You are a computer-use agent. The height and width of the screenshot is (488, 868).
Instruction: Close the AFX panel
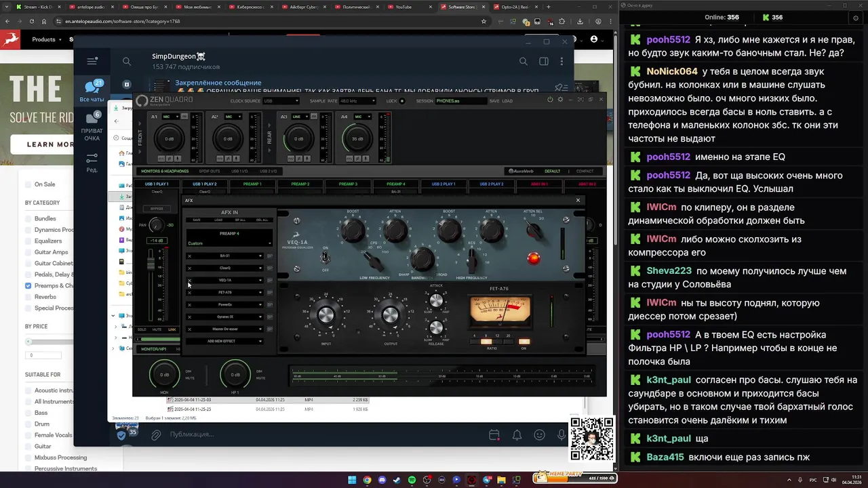(578, 200)
